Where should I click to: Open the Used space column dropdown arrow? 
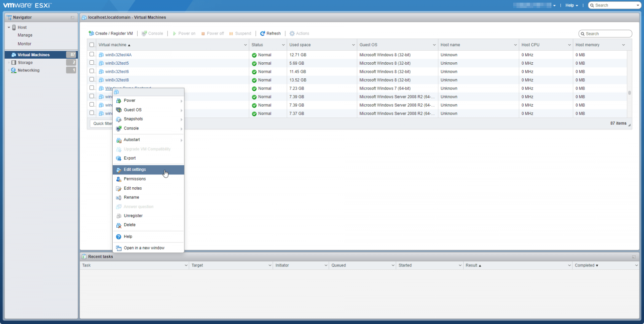353,45
